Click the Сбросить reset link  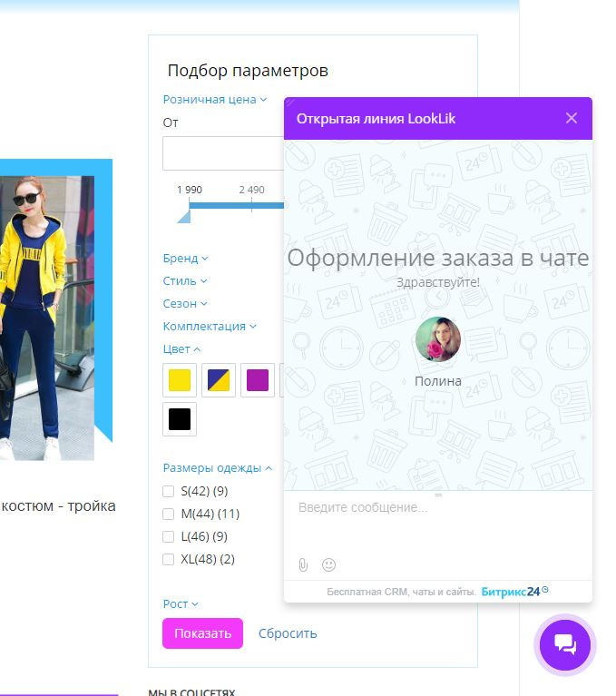pyautogui.click(x=288, y=633)
